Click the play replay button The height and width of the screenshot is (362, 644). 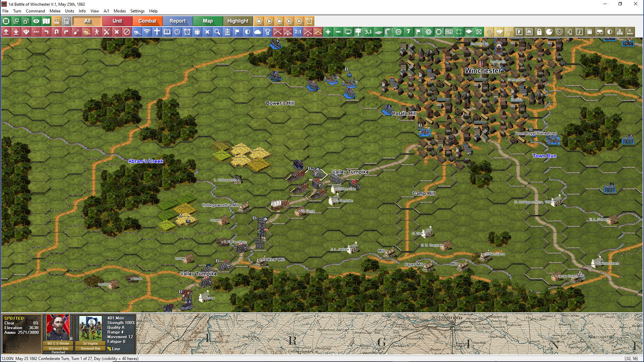pos(269,21)
